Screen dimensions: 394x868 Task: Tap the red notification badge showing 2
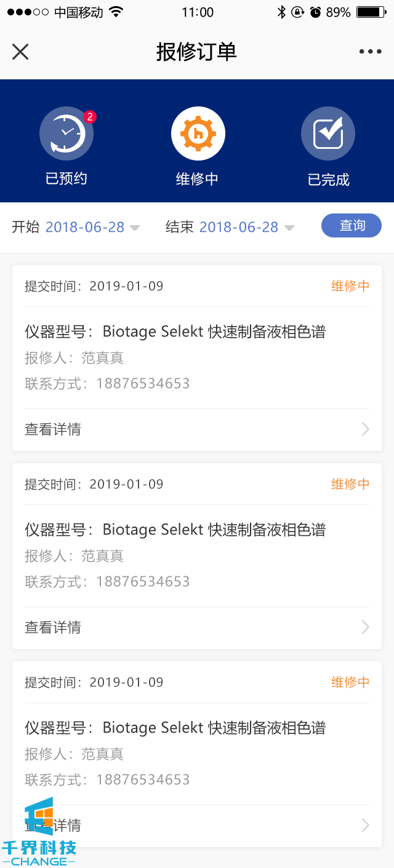pos(90,116)
